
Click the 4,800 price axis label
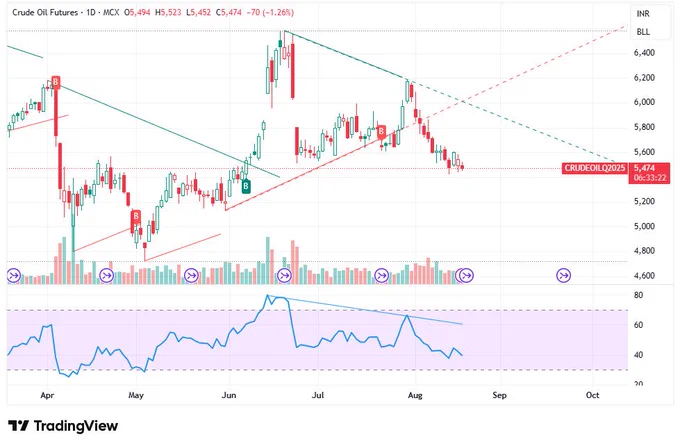pos(644,251)
